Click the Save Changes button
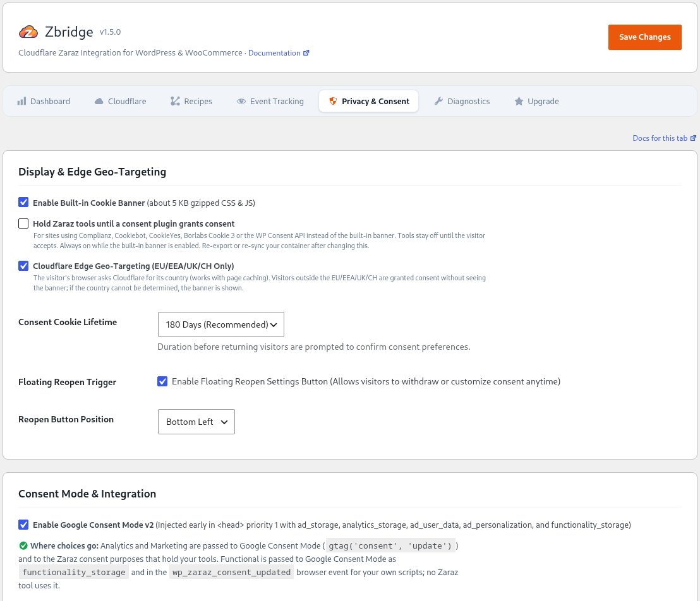The height and width of the screenshot is (601, 700). [644, 37]
